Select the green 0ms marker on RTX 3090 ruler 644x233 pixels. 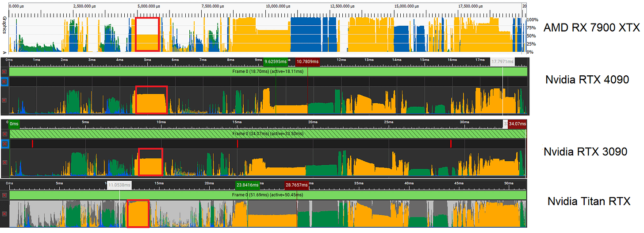pos(14,124)
